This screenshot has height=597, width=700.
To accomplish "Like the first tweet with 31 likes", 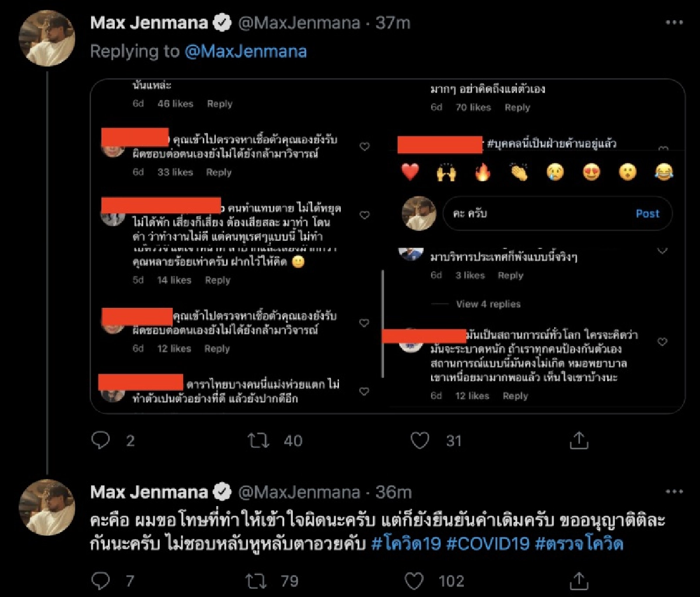I will 420,441.
